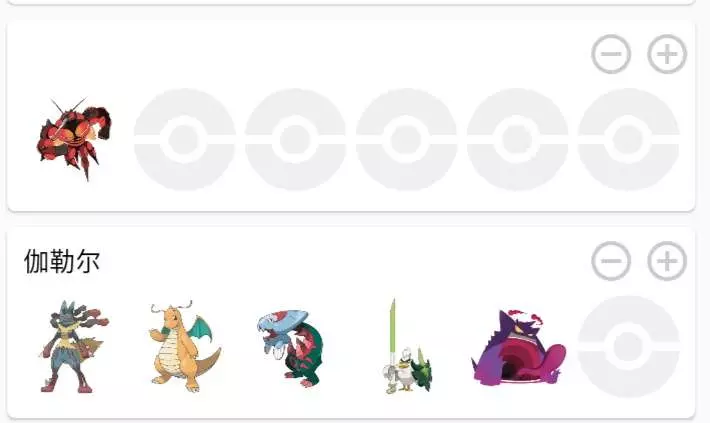Select the first empty Poké Ball slot next to Buzzwole
710x423 pixels.
(x=184, y=139)
